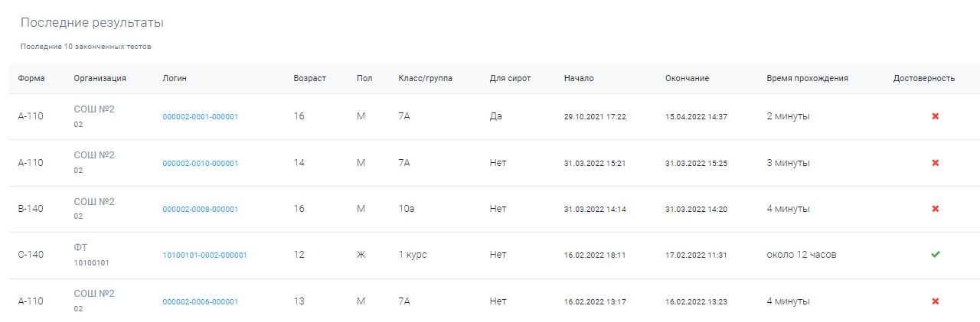Click the green checkmark in the C-140 row

(935, 255)
